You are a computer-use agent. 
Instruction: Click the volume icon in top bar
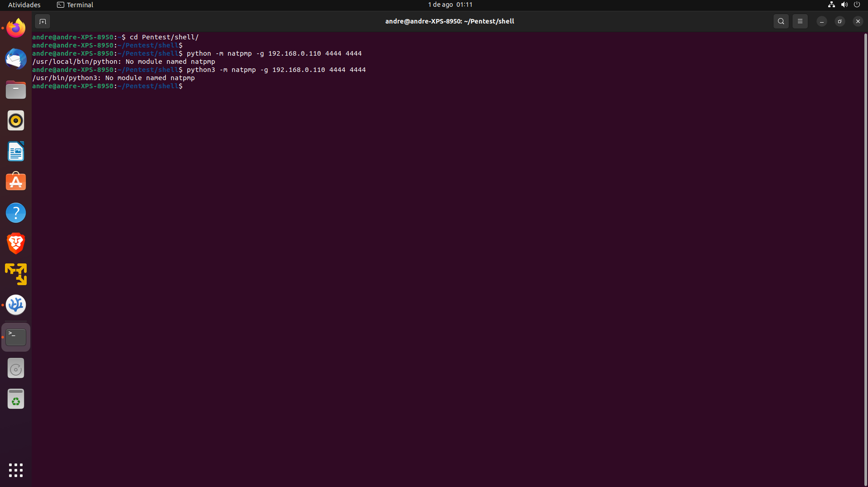(x=844, y=5)
